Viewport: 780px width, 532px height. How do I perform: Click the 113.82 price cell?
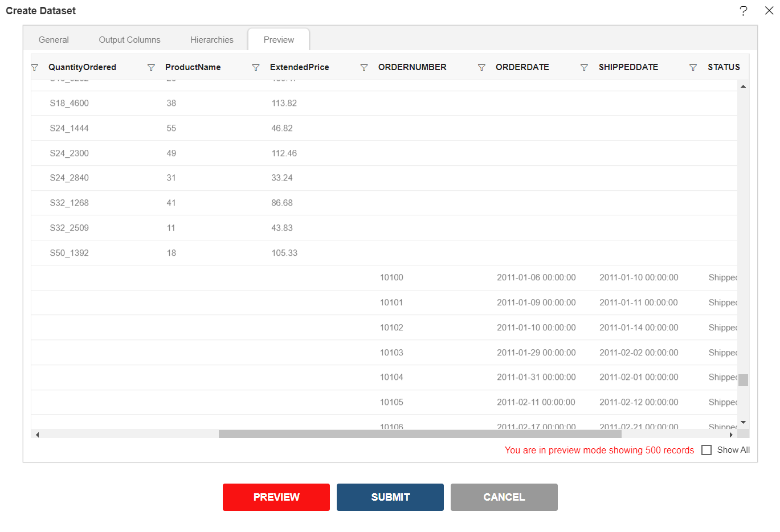point(284,103)
